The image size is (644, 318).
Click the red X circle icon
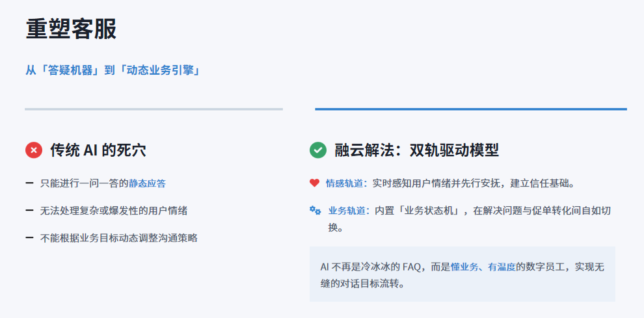click(x=34, y=150)
